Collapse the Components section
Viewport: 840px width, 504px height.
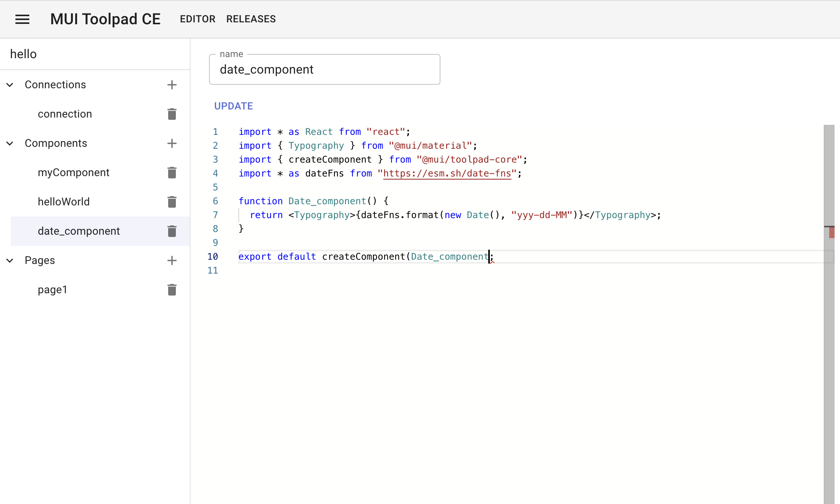point(10,143)
